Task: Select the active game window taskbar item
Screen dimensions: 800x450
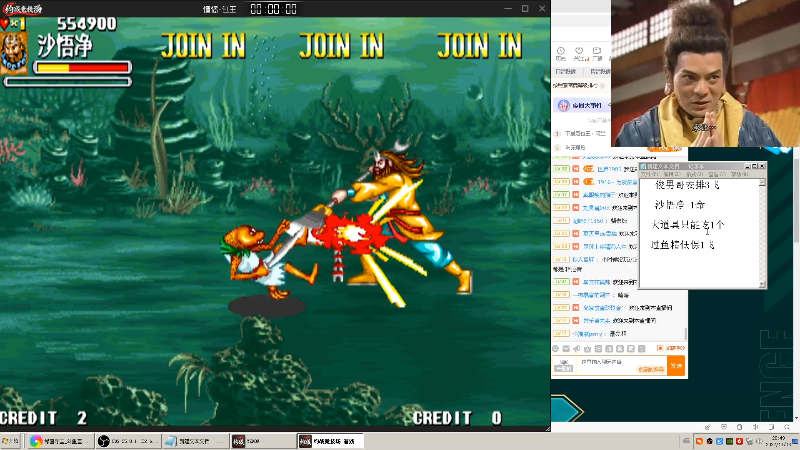Action: (330, 441)
